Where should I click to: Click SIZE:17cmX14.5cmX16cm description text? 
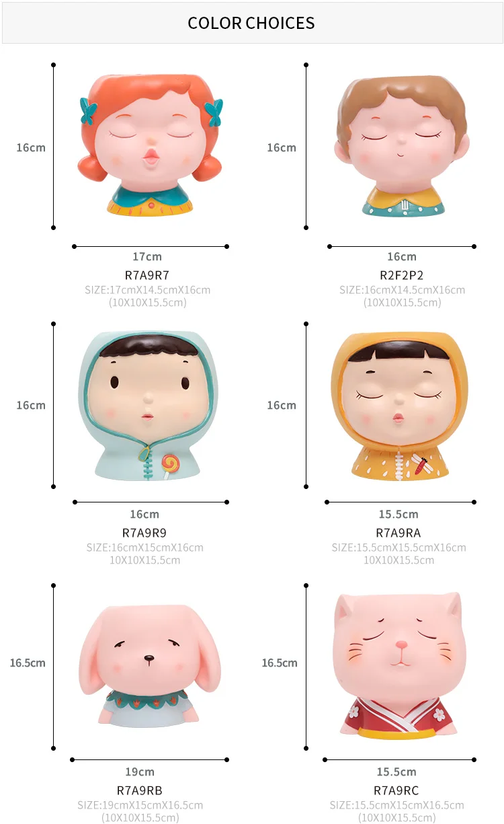147,290
